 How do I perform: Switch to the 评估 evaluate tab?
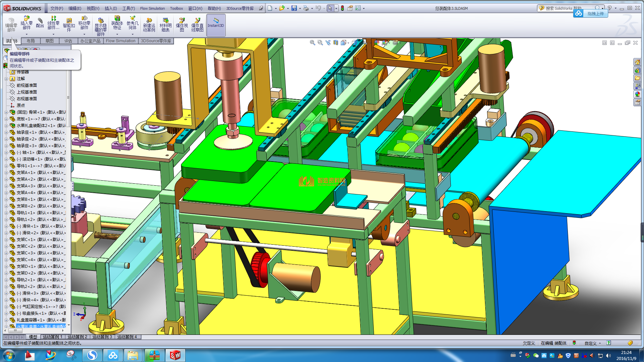(x=68, y=41)
